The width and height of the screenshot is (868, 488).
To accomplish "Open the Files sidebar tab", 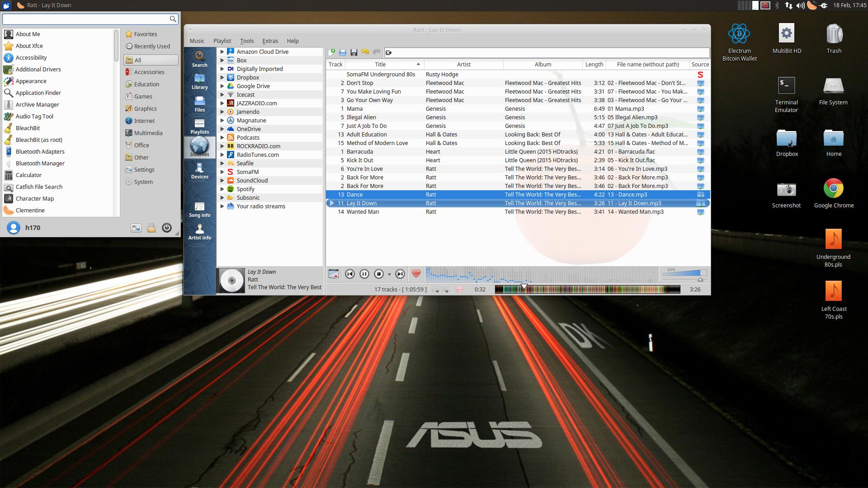I will pos(199,103).
